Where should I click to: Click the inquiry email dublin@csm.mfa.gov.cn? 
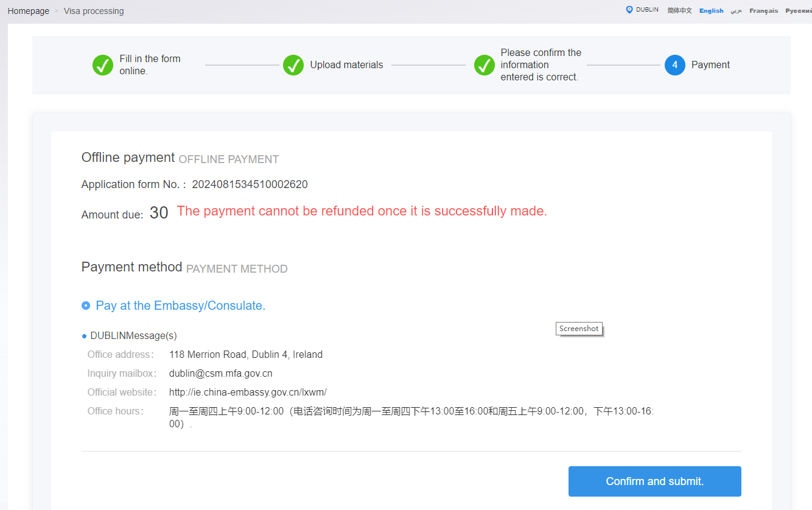pos(221,373)
